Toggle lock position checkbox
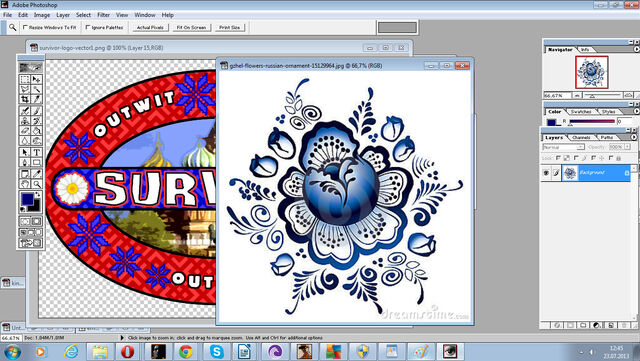The width and height of the screenshot is (640, 361). 593,158
